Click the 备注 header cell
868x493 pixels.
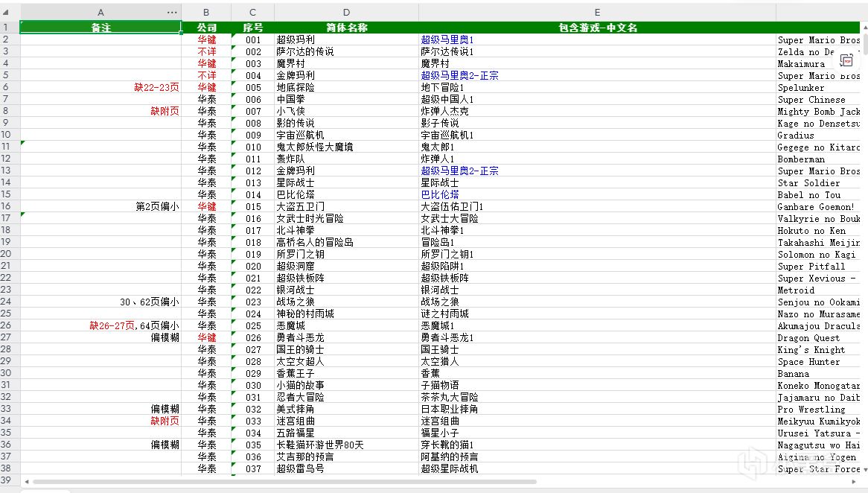tap(100, 28)
